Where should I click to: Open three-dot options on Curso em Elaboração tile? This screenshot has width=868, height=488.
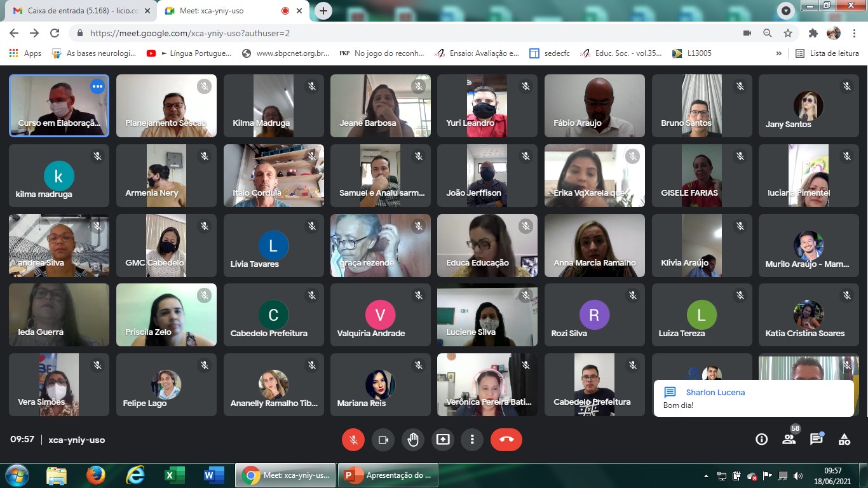(x=97, y=86)
